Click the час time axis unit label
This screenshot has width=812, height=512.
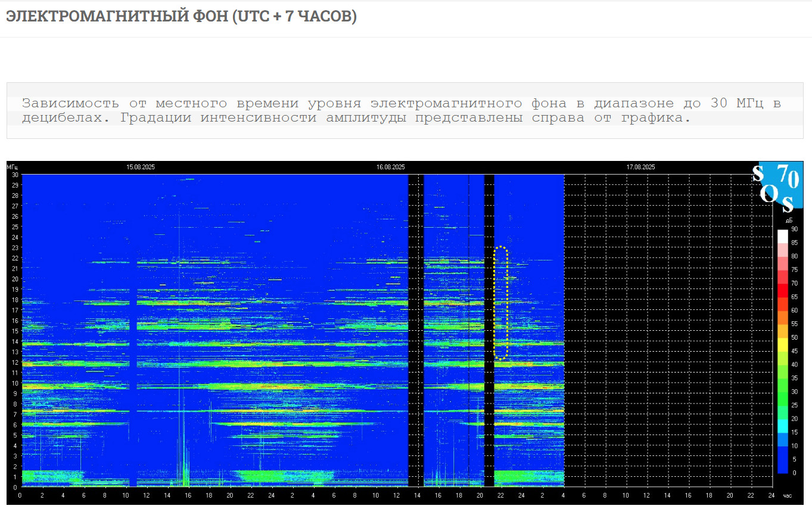pyautogui.click(x=787, y=495)
